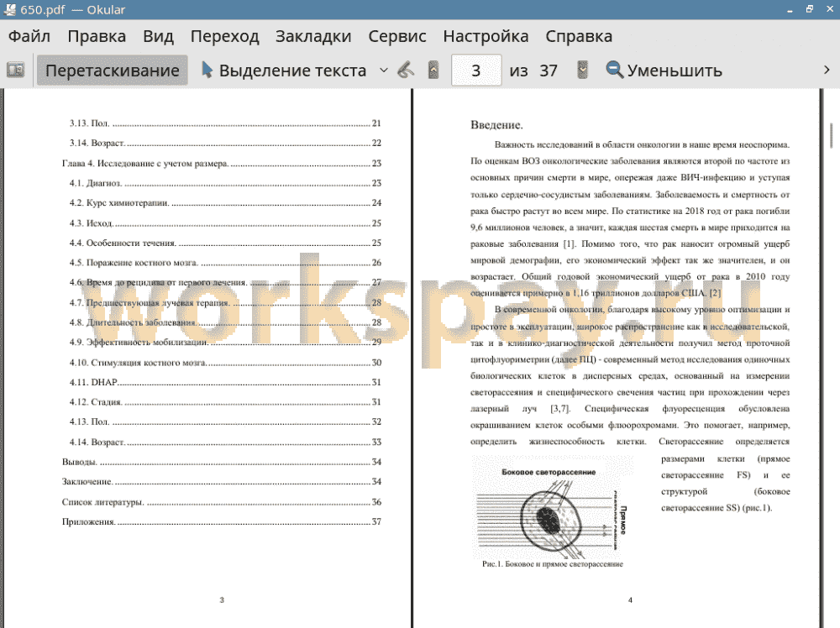Select contents entry '4.12. Стадия.'
The width and height of the screenshot is (840, 628).
(x=225, y=402)
